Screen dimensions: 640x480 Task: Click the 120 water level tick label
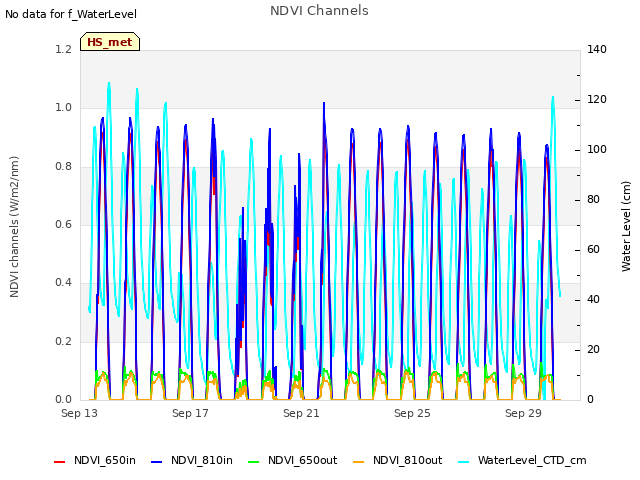tap(597, 99)
